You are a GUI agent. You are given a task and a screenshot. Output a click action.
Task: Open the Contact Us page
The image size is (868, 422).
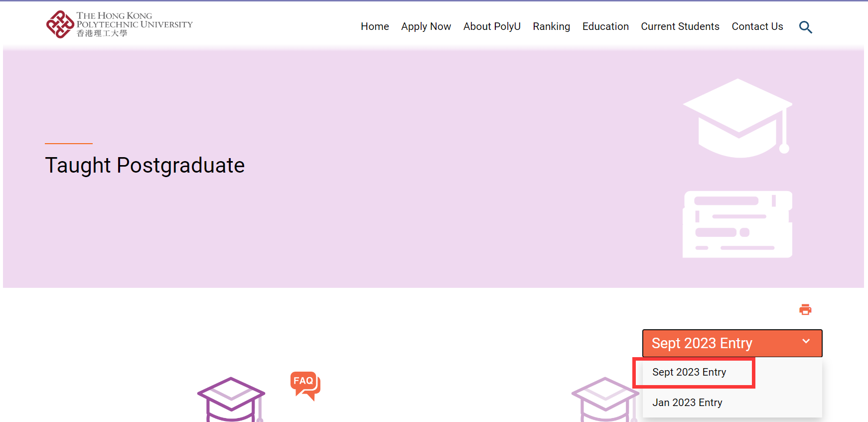coord(757,26)
